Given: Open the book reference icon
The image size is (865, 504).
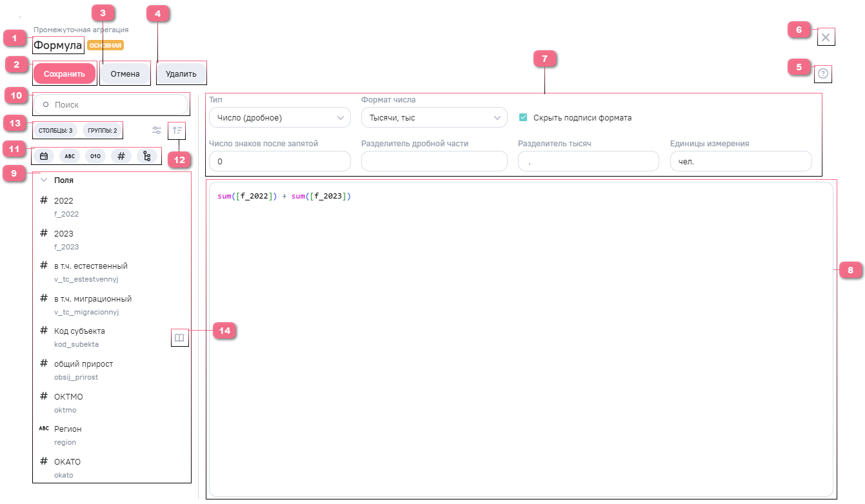Looking at the screenshot, I should point(180,338).
